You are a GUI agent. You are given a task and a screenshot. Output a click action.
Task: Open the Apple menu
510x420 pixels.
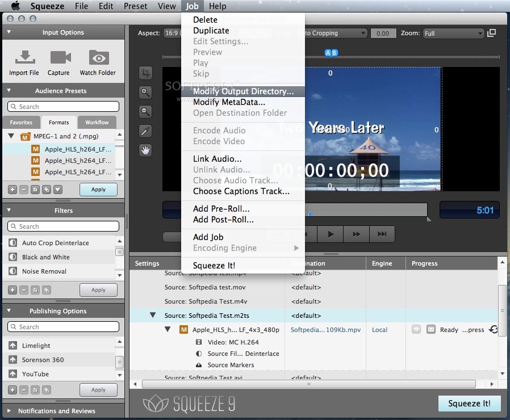point(15,6)
